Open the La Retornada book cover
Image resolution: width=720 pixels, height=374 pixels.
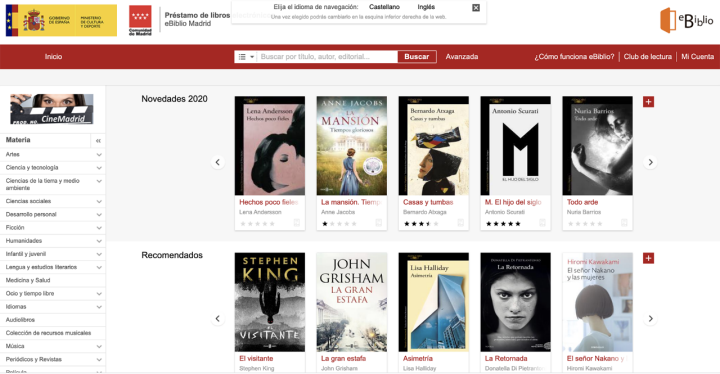pyautogui.click(x=515, y=302)
